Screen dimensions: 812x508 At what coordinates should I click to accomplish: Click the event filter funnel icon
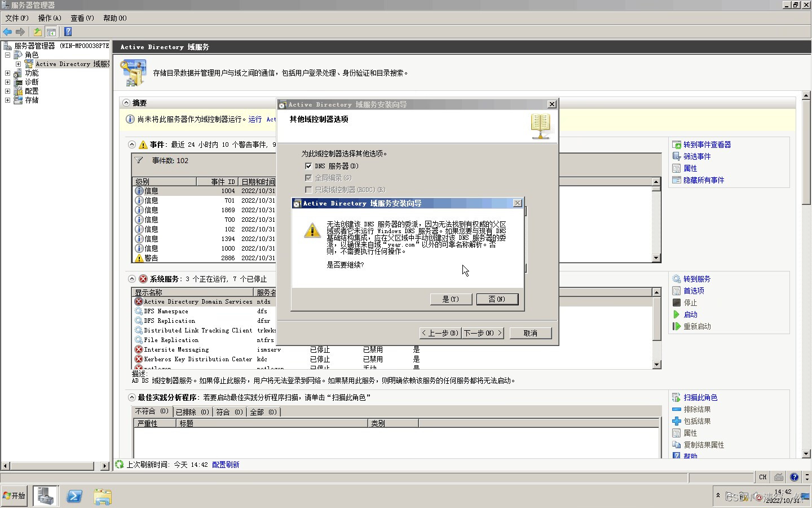tap(139, 160)
